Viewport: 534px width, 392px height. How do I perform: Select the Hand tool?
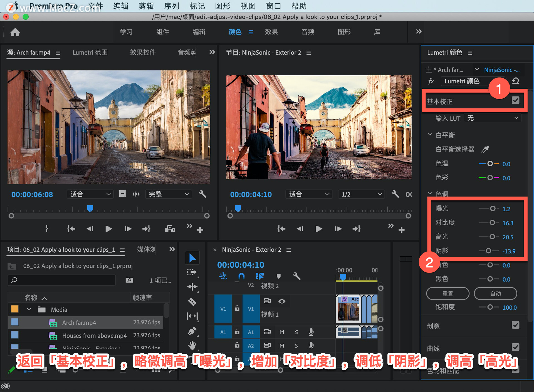coord(192,346)
